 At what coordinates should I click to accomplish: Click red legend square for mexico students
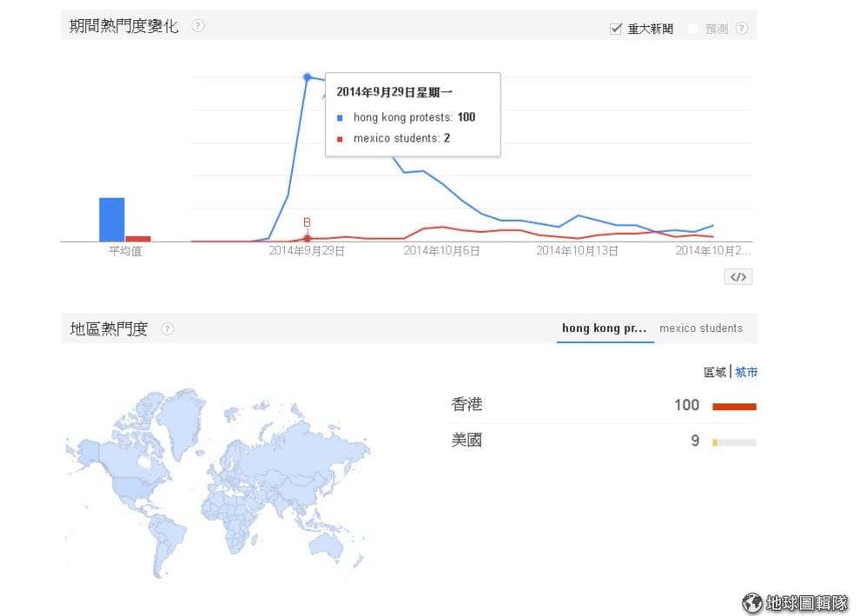pyautogui.click(x=341, y=139)
